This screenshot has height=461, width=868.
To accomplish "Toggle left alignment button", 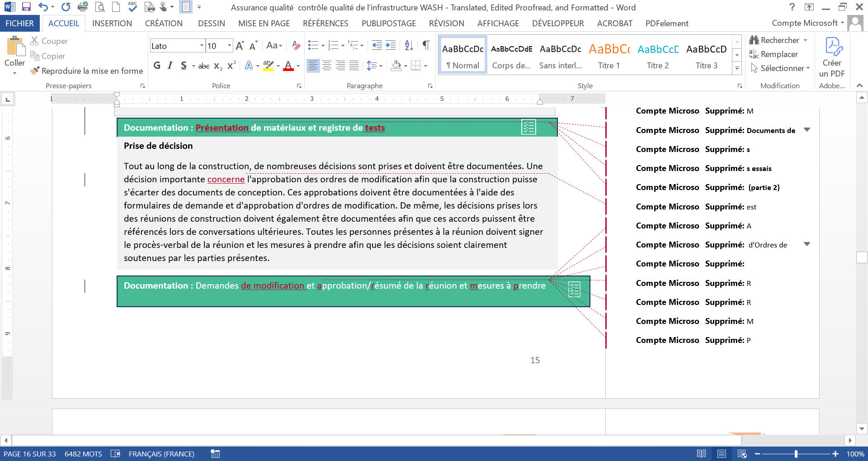I will (x=313, y=66).
